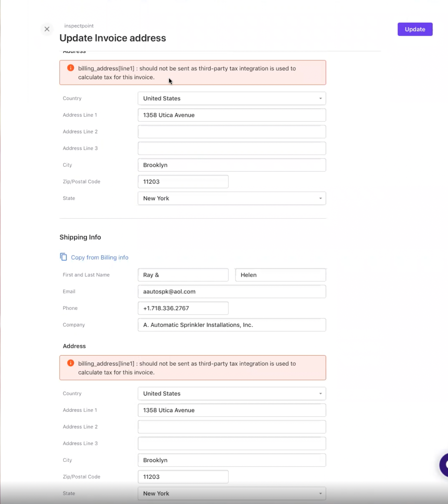The height and width of the screenshot is (504, 448).
Task: Open the billing State dropdown
Action: coord(232,198)
